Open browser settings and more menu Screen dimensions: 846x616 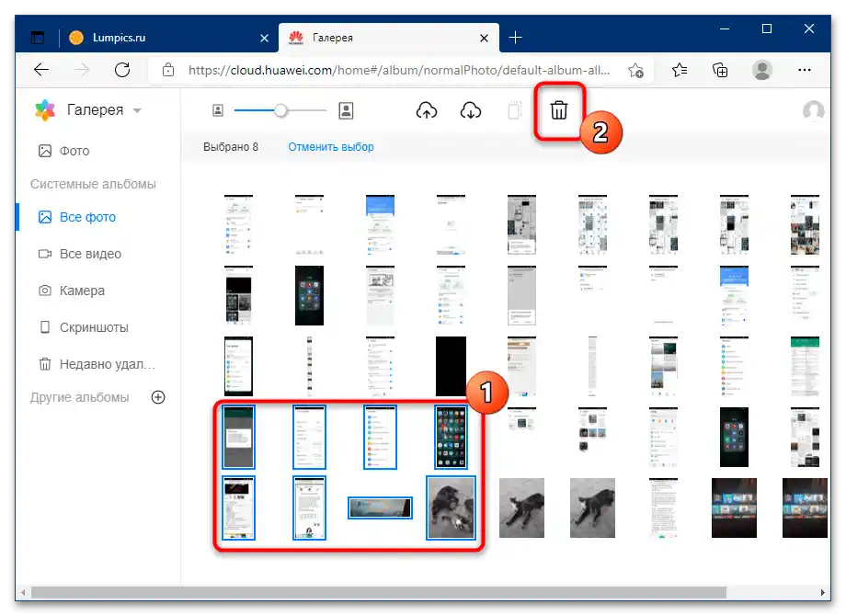point(804,70)
